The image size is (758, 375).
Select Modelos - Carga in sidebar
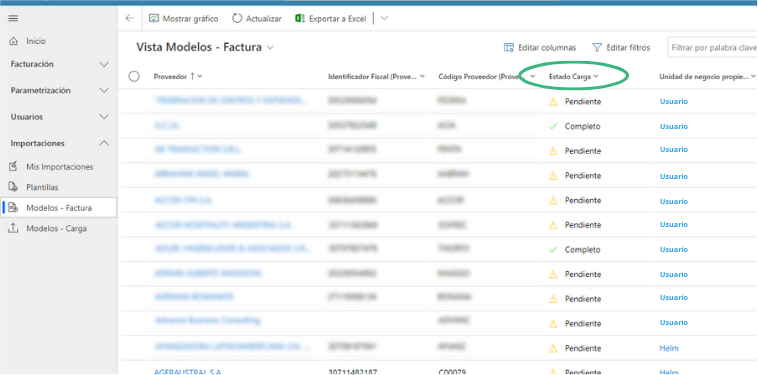(57, 229)
